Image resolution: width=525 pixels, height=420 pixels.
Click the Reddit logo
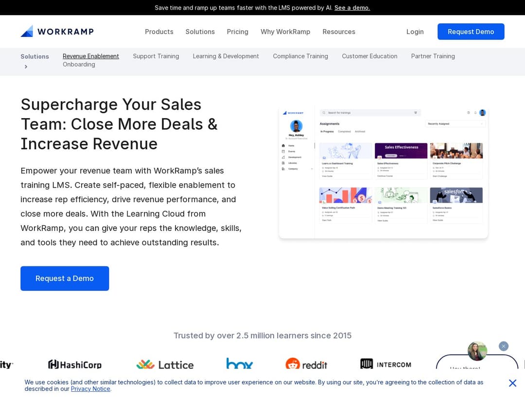tap(306, 364)
